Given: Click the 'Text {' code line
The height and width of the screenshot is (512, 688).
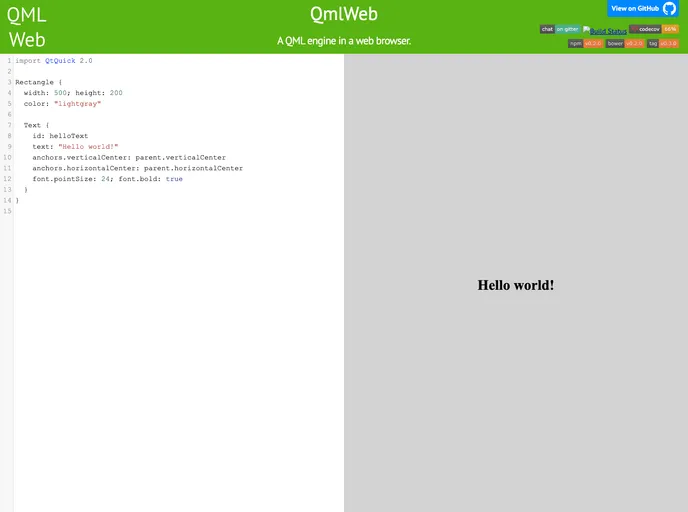Looking at the screenshot, I should coord(36,125).
